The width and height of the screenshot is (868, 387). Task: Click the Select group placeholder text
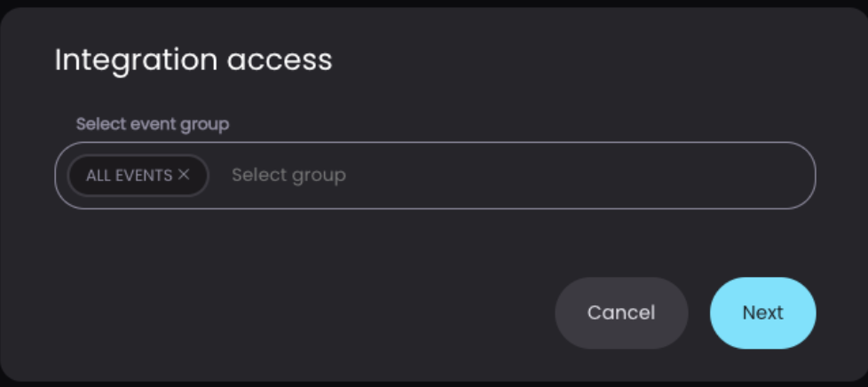coord(288,176)
